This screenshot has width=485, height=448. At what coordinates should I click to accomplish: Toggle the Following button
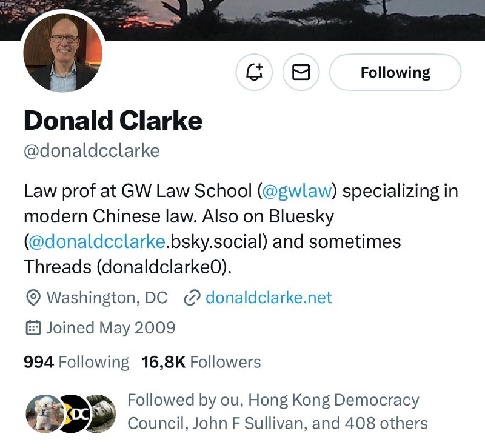pos(395,72)
